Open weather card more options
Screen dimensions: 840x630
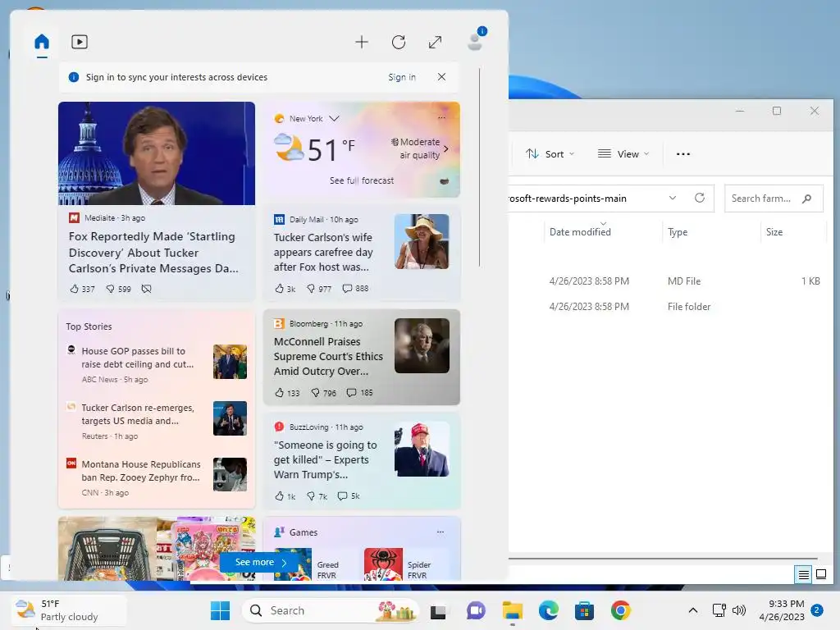point(441,118)
